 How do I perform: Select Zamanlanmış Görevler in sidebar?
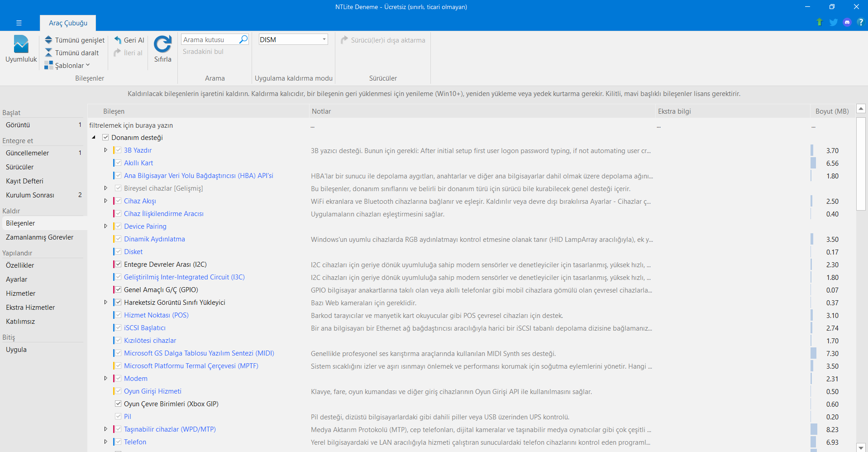click(x=43, y=237)
